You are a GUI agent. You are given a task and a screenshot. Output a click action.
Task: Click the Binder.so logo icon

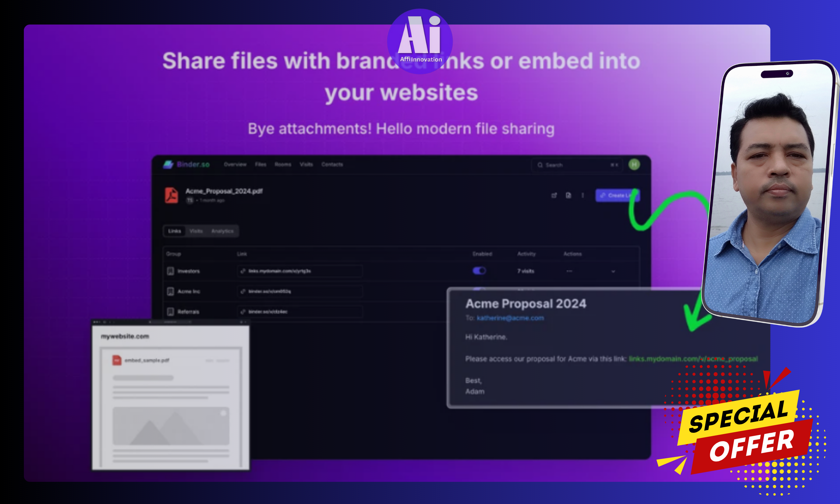point(168,165)
